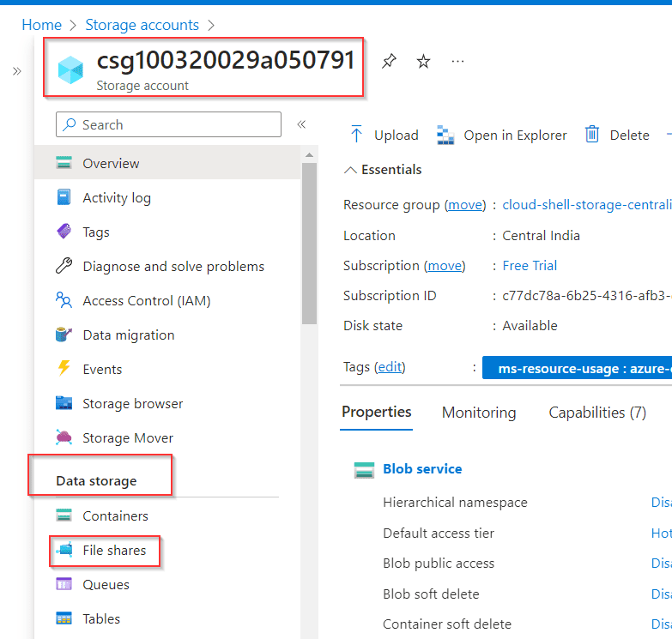
Task: Go to Storage accounts breadcrumb
Action: pos(142,25)
